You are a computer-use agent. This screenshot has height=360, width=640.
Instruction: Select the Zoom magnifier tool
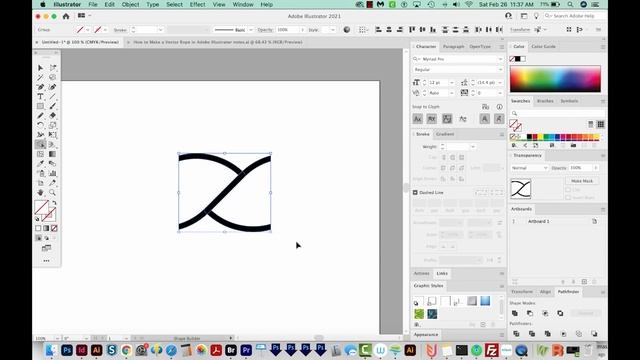(53, 192)
